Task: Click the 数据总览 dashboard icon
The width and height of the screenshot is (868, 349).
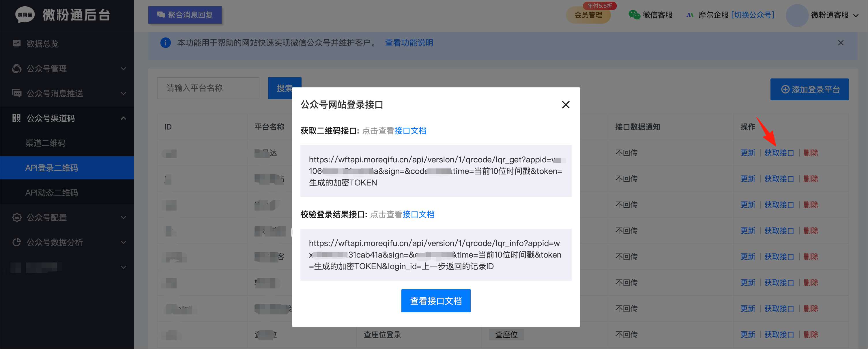Action: [16, 44]
